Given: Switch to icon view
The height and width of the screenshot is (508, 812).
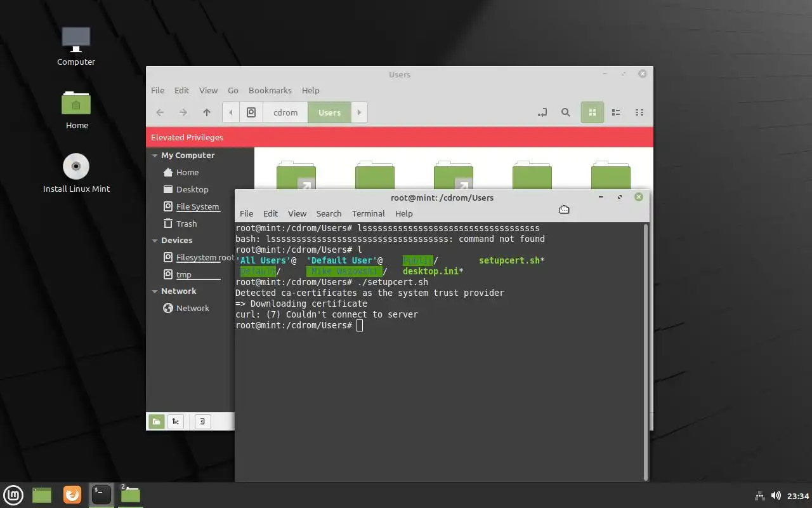Looking at the screenshot, I should (593, 112).
